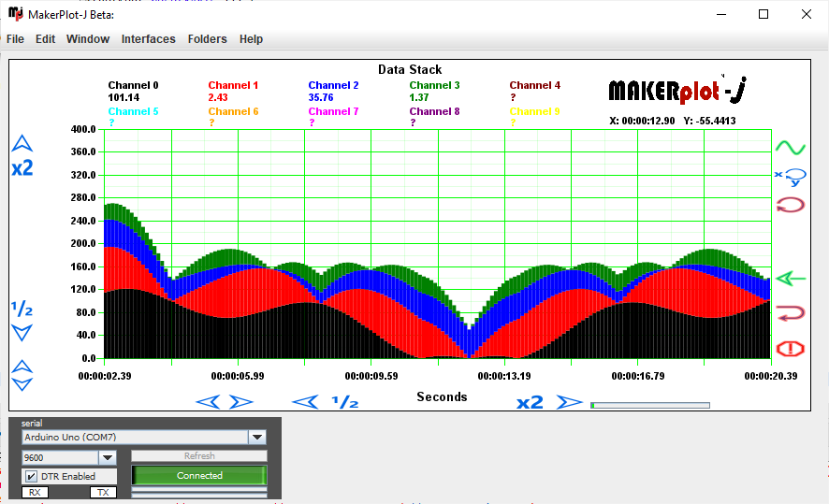
Task: Click the Channel 7 label
Action: (x=334, y=111)
